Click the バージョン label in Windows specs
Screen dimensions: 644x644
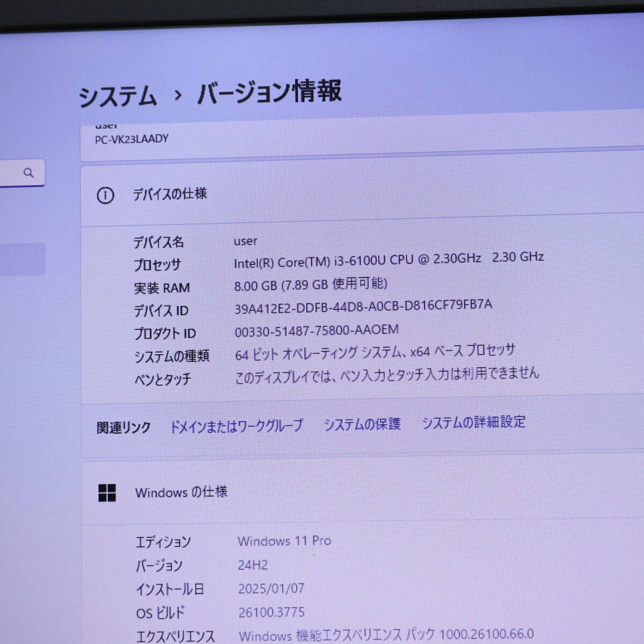click(x=159, y=566)
